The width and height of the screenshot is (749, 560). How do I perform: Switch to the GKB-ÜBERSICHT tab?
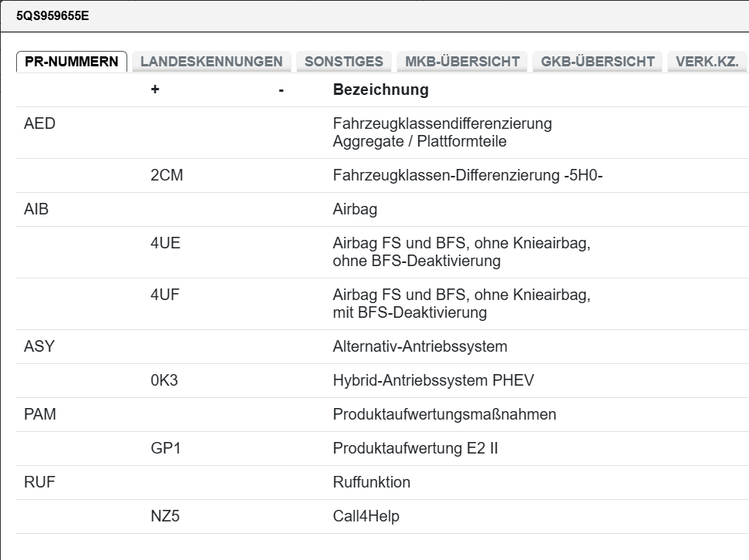pyautogui.click(x=598, y=62)
